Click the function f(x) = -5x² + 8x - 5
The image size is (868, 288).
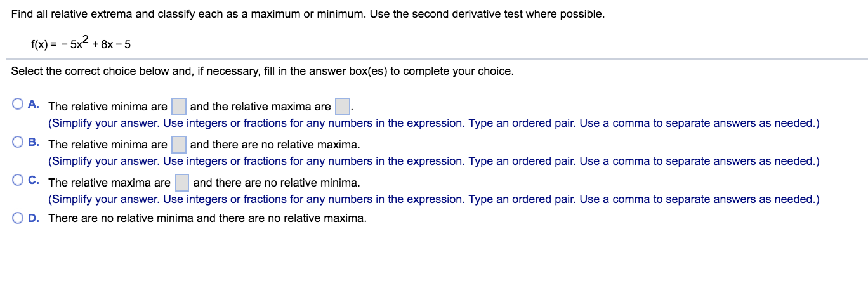point(81,43)
